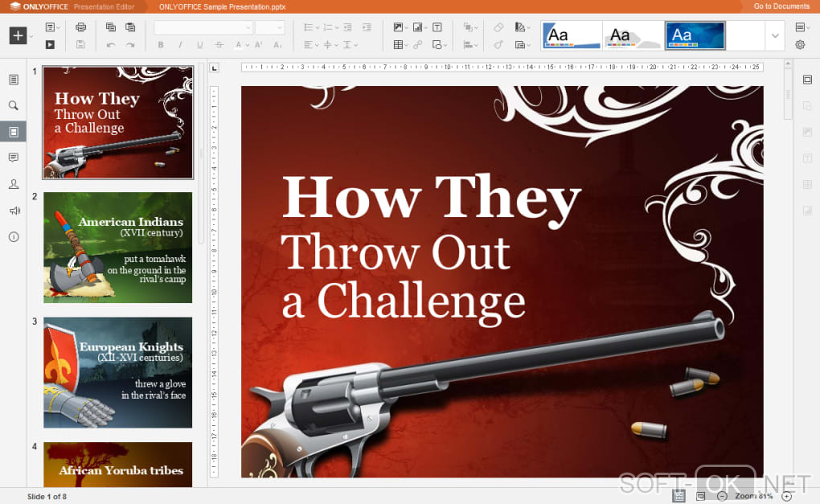The width and height of the screenshot is (820, 504).
Task: Click the Print icon in the toolbar
Action: point(80,27)
